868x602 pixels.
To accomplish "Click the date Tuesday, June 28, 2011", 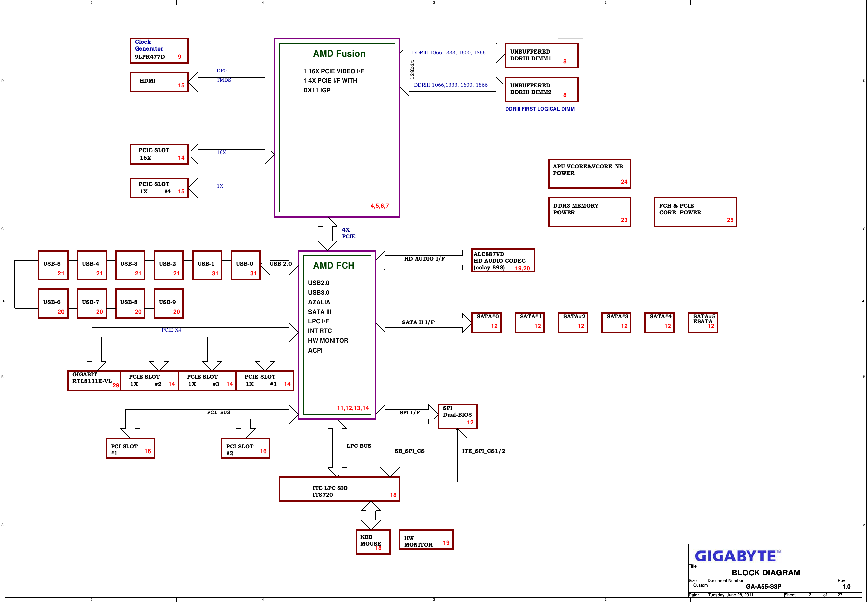I will 731,595.
